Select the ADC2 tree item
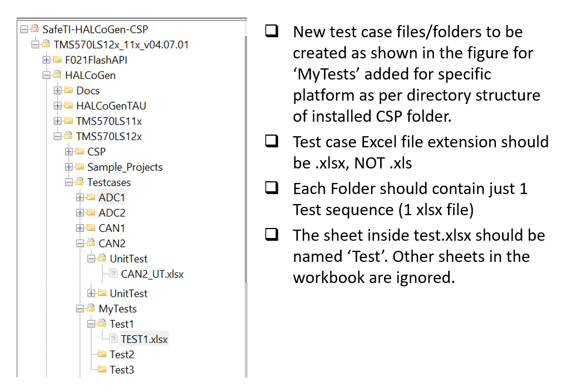The height and width of the screenshot is (392, 566). coord(111,212)
